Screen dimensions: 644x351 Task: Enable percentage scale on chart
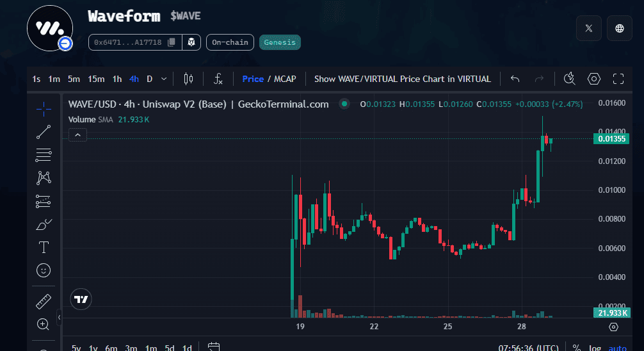(576, 348)
